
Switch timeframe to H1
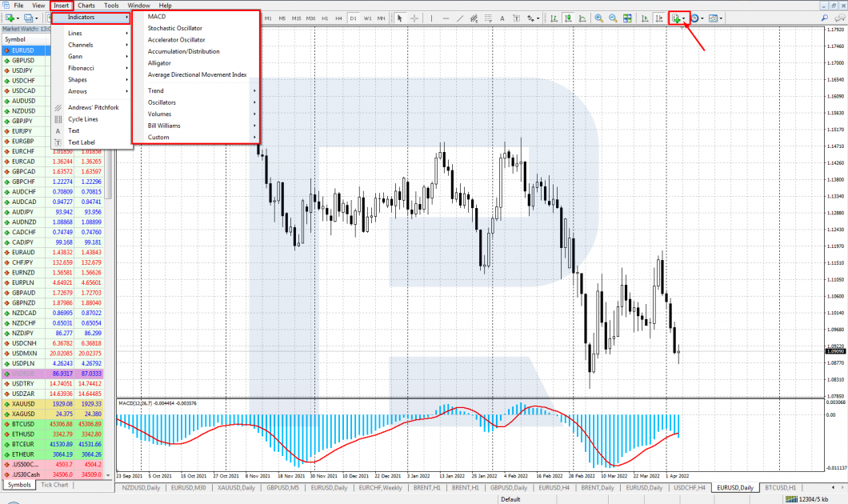point(325,18)
